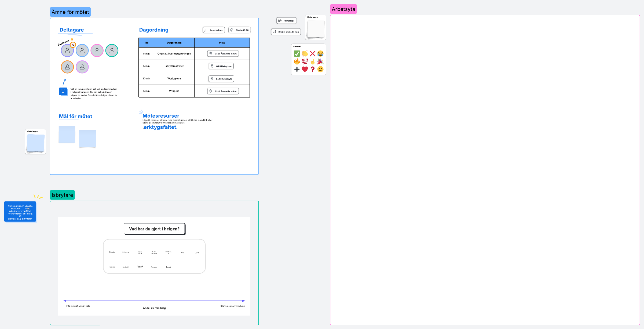Start the 45:00 timer
The image size is (644, 329).
coord(239,30)
